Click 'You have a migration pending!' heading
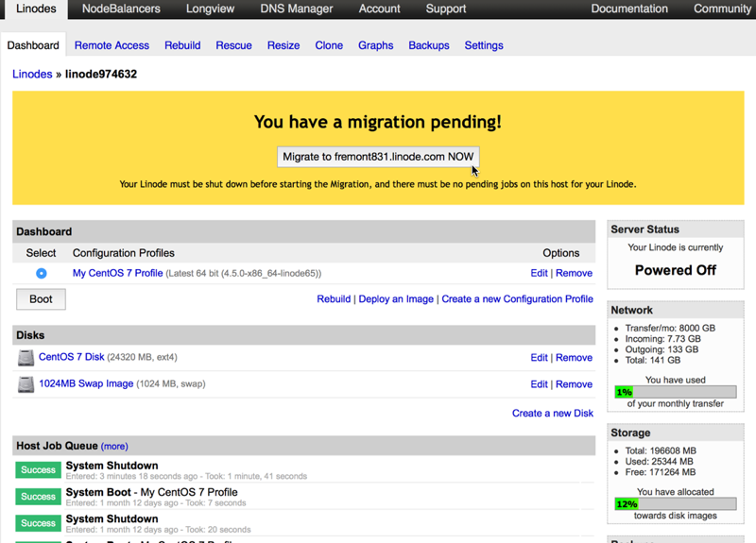756x543 pixels. (x=378, y=122)
